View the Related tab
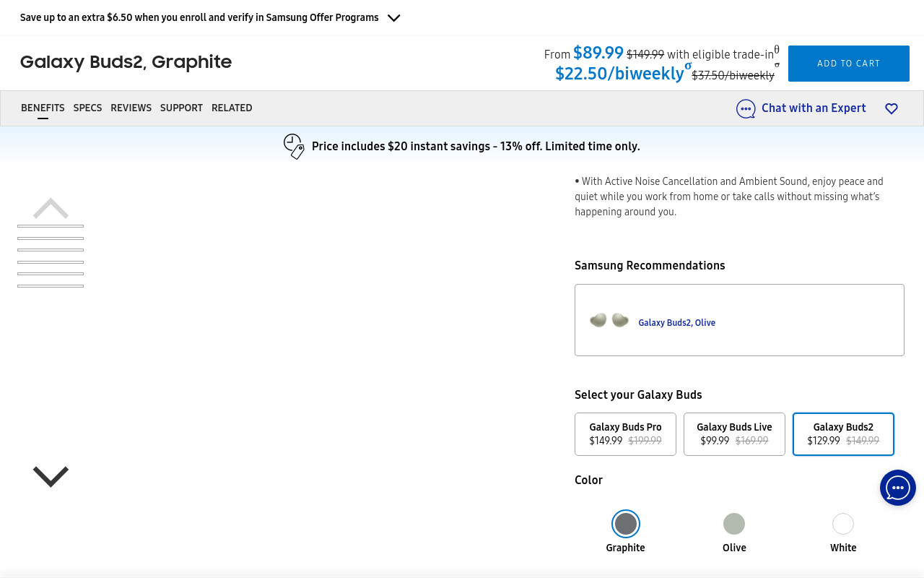This screenshot has width=924, height=578. tap(232, 108)
